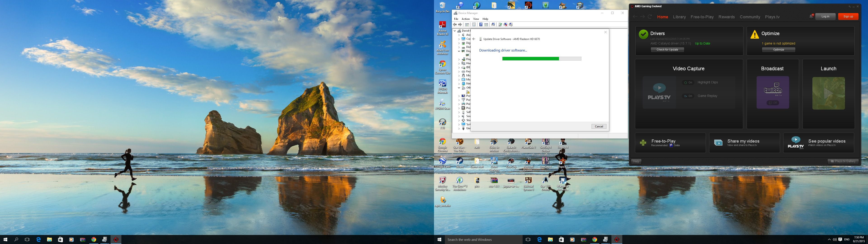
Task: Click the Help button in AMD Gaming Evolved
Action: [x=636, y=161]
